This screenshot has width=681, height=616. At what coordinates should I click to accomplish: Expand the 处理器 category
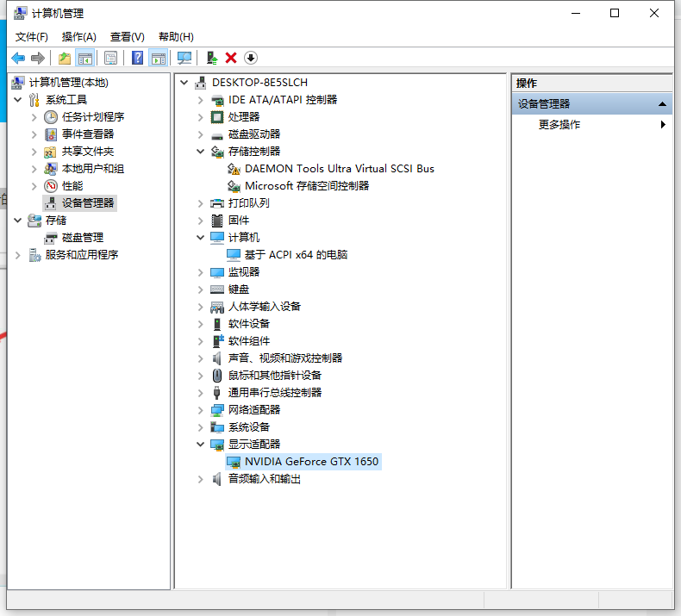pos(201,116)
